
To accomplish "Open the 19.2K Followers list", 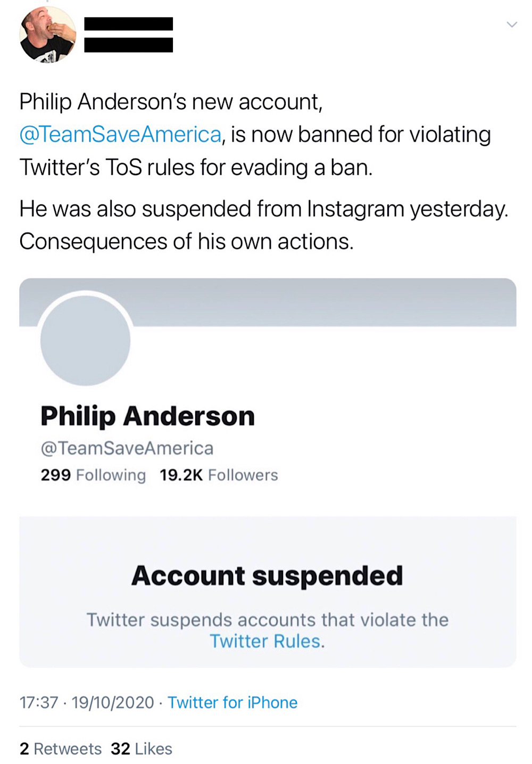I will [219, 475].
